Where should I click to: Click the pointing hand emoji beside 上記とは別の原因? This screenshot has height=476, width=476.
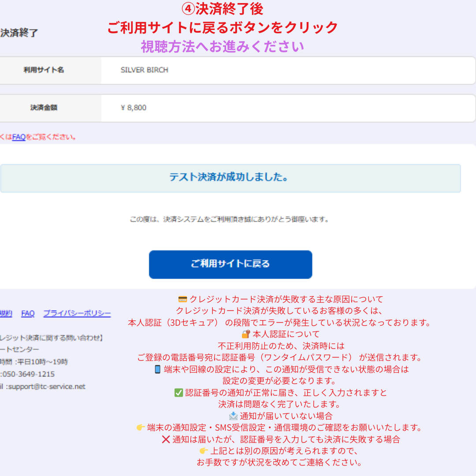204,451
